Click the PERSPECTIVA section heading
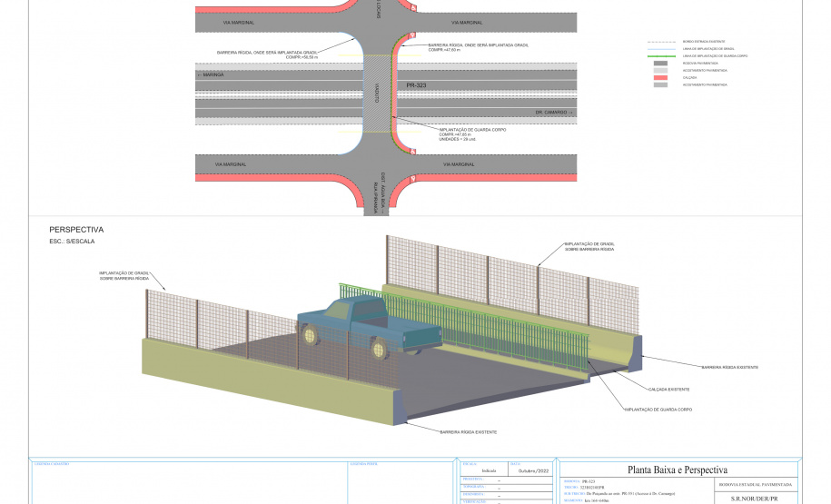Viewport: 831px width, 504px height. (76, 230)
